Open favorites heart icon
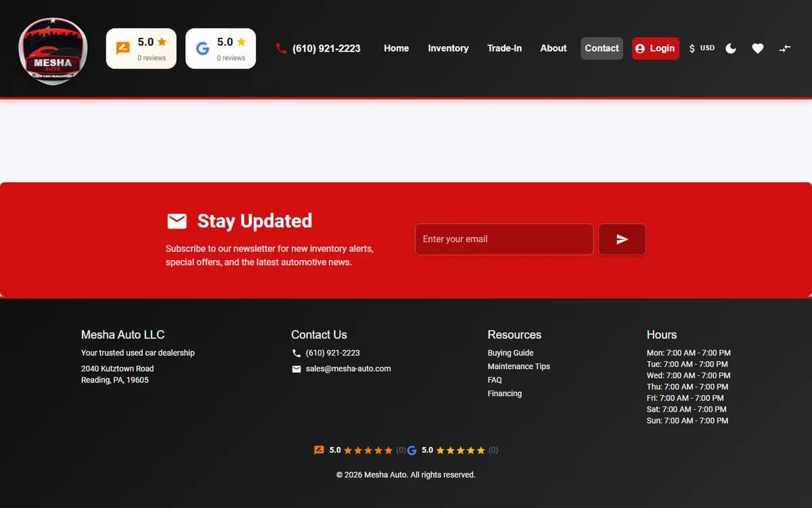 (x=758, y=48)
